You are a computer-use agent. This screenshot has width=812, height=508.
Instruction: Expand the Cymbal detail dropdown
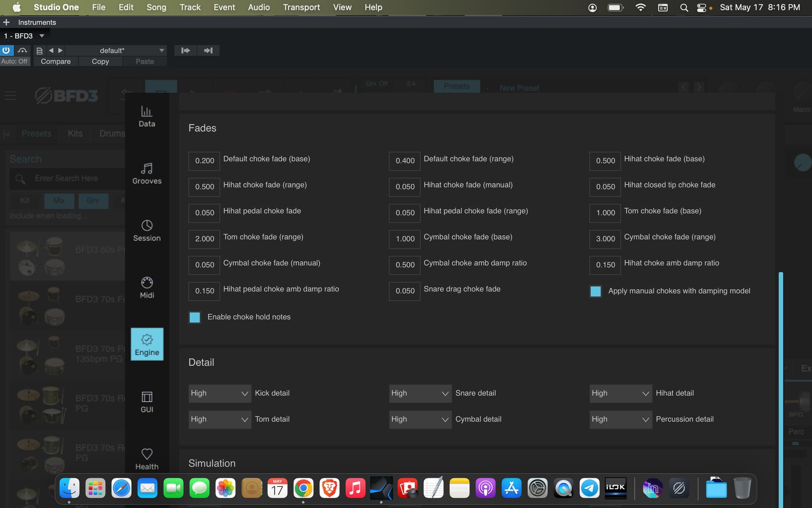[420, 420]
